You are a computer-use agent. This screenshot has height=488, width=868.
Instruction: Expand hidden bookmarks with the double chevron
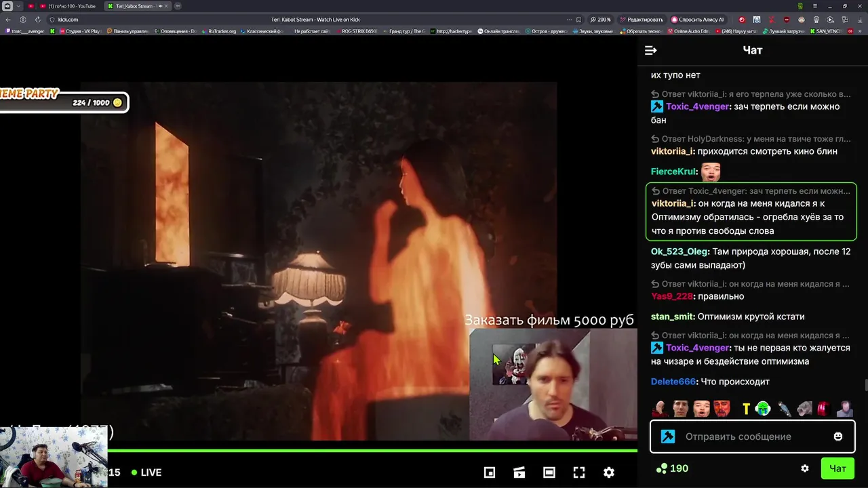(859, 31)
